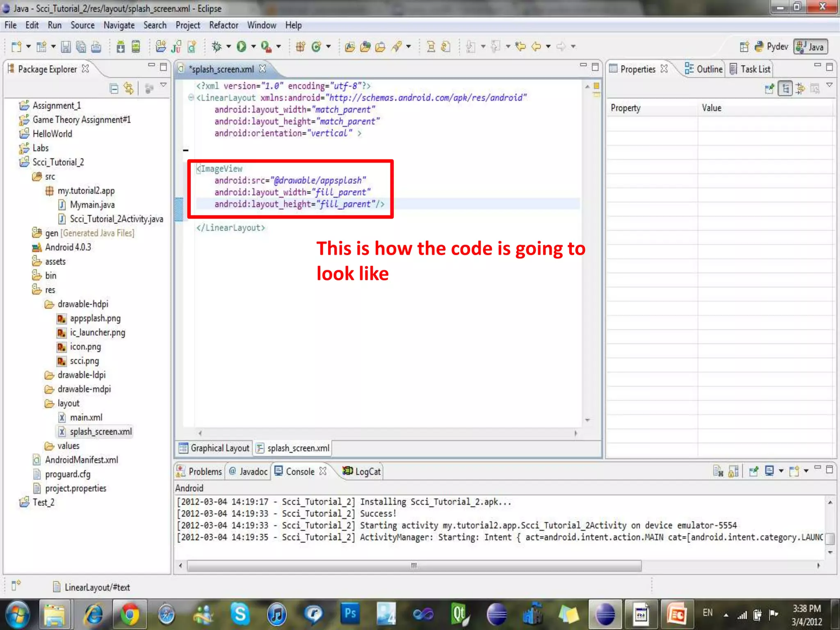Maximize the Package Explorer view

click(x=163, y=67)
